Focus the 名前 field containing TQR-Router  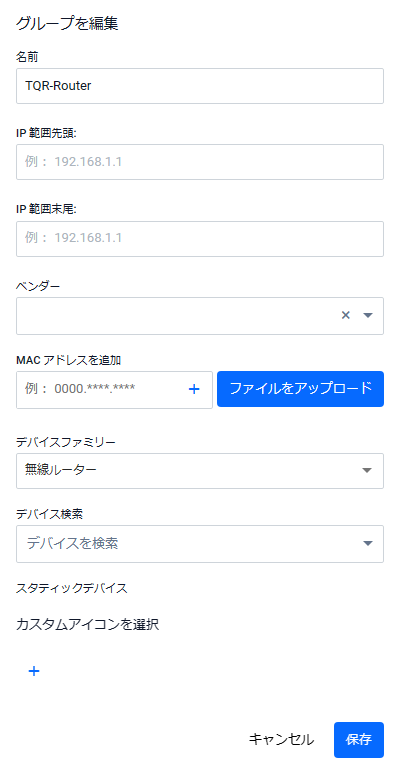200,86
